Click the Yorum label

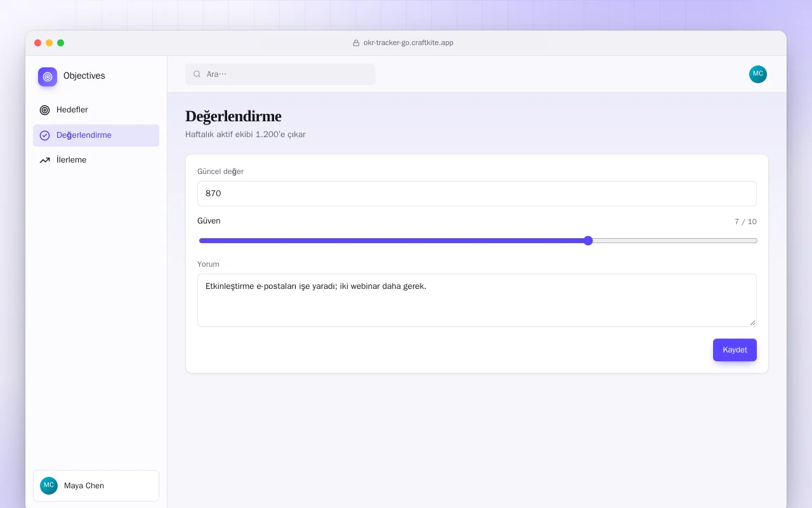208,264
